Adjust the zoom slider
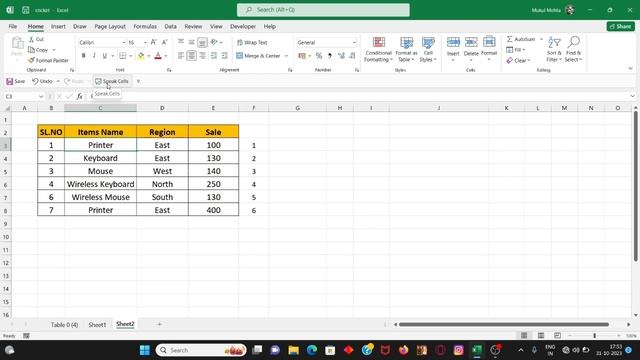This screenshot has height=360, width=640. (x=594, y=336)
